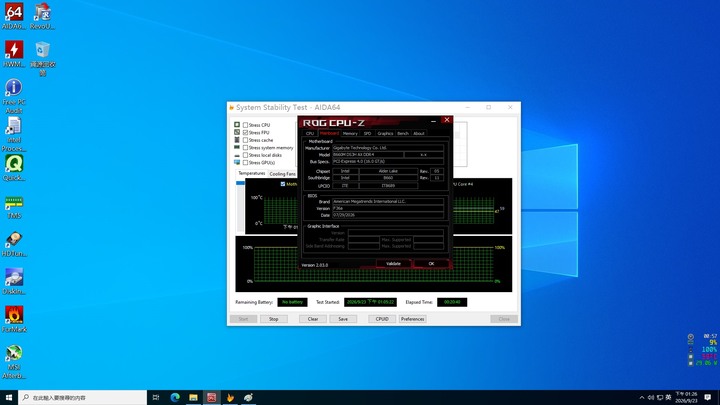The height and width of the screenshot is (405, 720).
Task: Switch to the AIDA64 flame taskbar icon
Action: [230, 397]
